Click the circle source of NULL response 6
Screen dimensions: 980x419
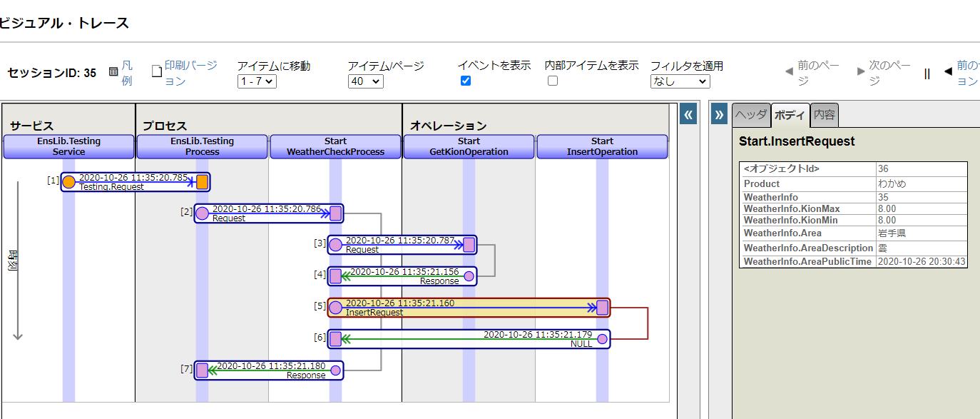pos(602,339)
